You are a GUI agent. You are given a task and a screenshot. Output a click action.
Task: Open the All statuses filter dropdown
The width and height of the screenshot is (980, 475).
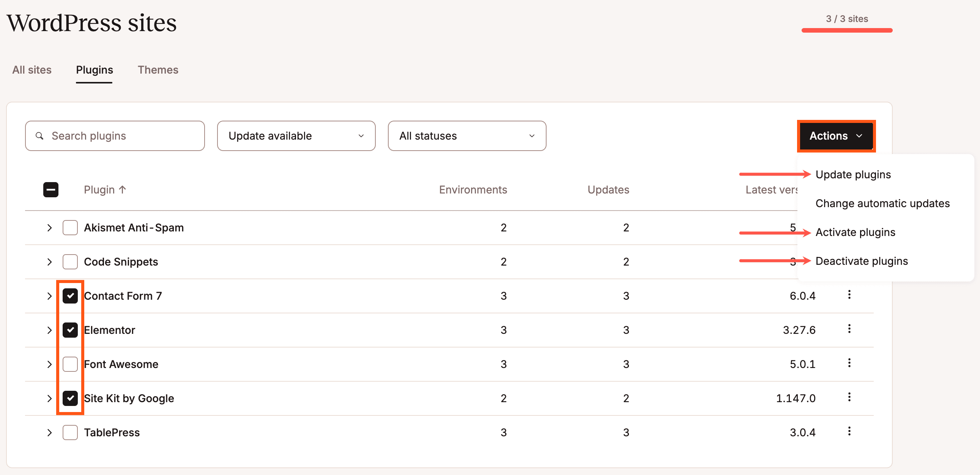(467, 136)
